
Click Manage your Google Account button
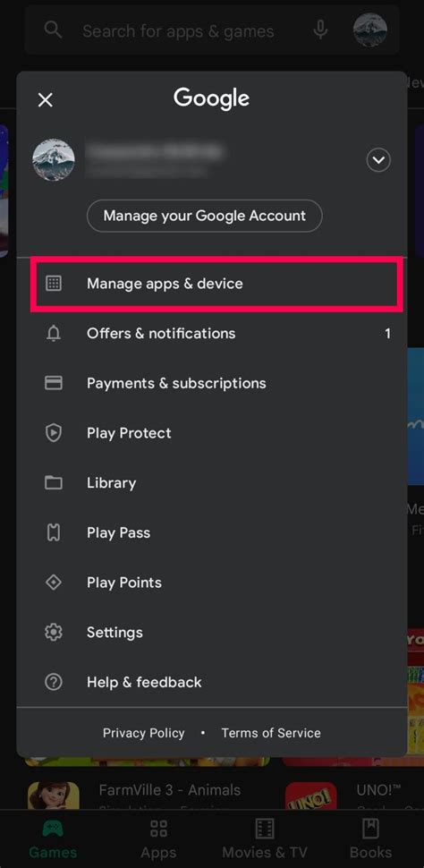[x=204, y=216]
